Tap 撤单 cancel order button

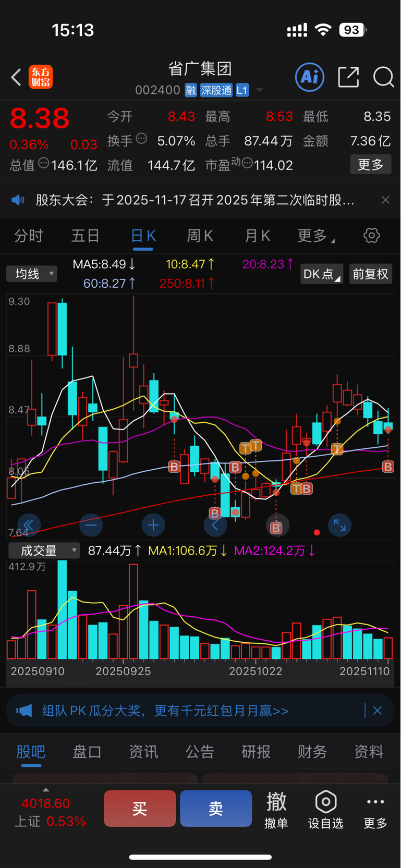tap(276, 810)
